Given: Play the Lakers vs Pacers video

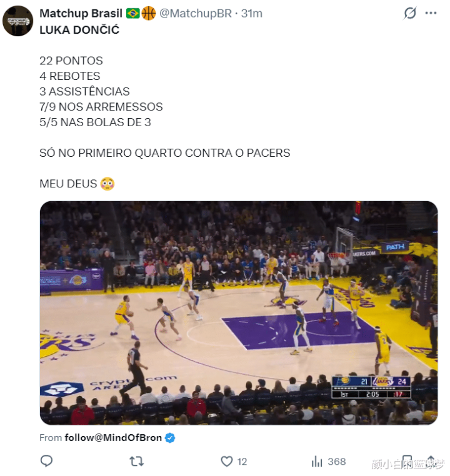Looking at the screenshot, I should pyautogui.click(x=238, y=312).
